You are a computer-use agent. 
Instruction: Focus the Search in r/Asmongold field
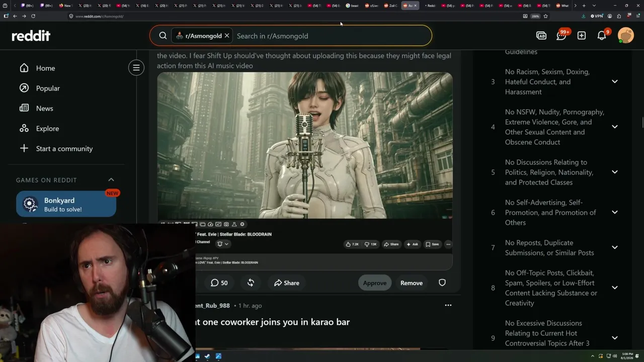click(x=332, y=36)
